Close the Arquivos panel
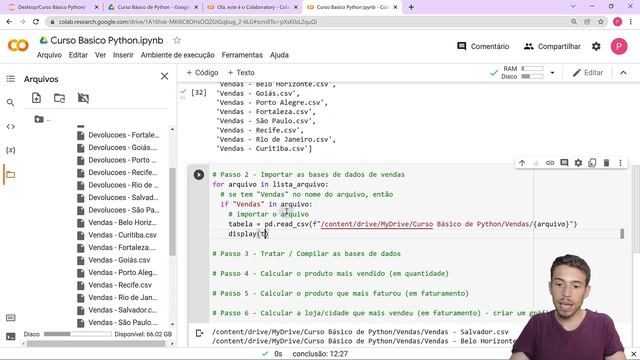This screenshot has height=360, width=640. 164,76
